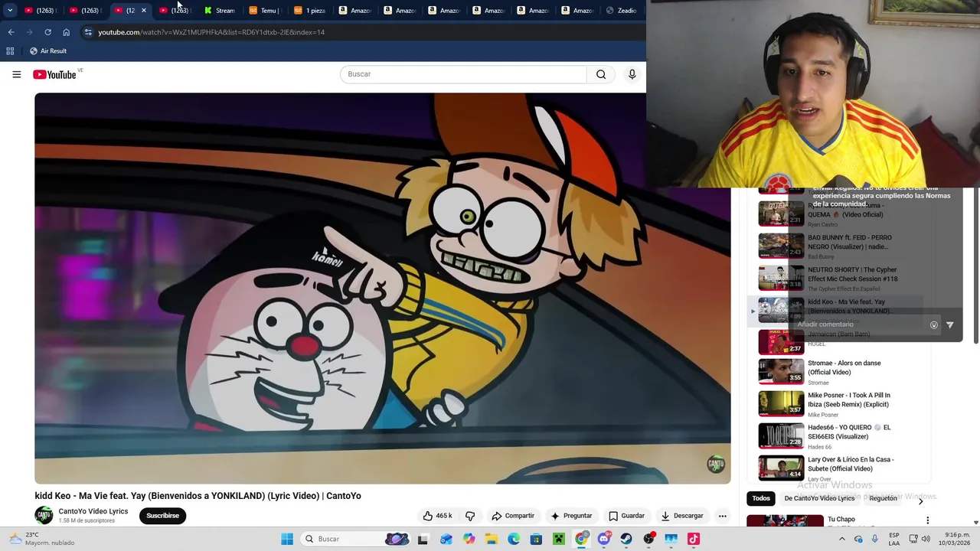The width and height of the screenshot is (980, 551).
Task: Open Microsoft Edge from the taskbar
Action: pyautogui.click(x=514, y=539)
